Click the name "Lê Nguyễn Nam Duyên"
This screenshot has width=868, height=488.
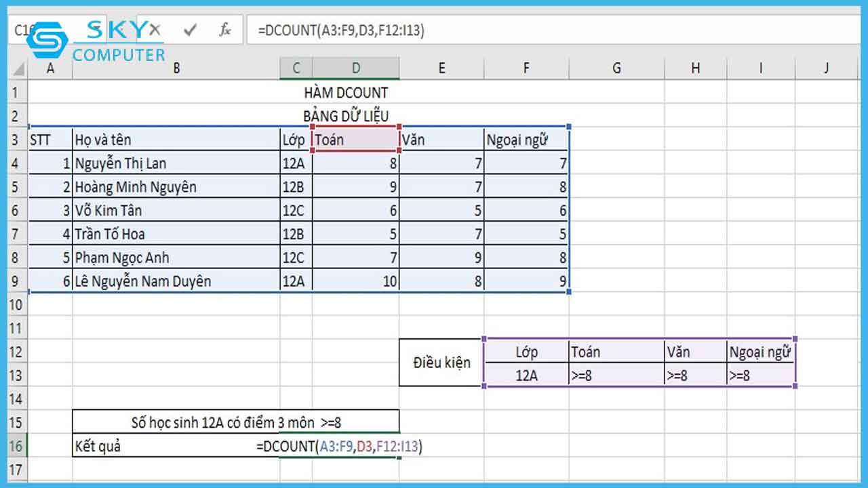pyautogui.click(x=143, y=281)
